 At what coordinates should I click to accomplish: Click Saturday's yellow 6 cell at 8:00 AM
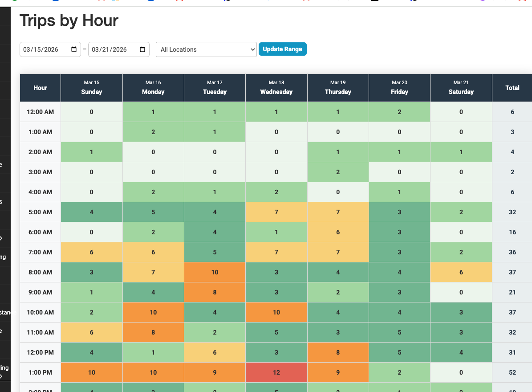coord(461,272)
